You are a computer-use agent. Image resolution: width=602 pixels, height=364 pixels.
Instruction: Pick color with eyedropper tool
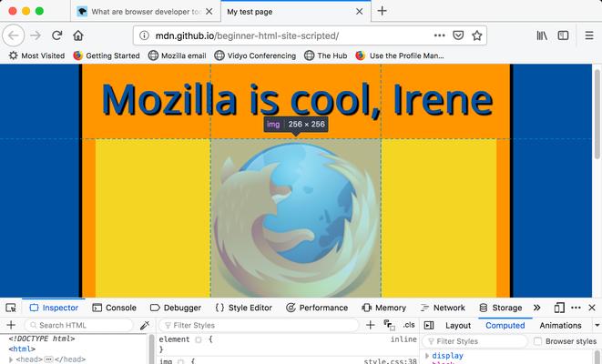tap(145, 325)
